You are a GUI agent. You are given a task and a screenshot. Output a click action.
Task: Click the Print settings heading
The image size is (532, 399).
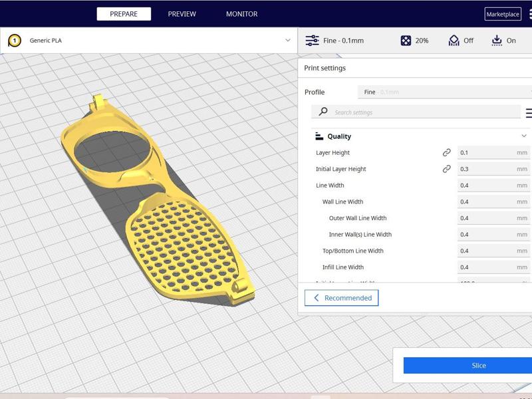(325, 68)
